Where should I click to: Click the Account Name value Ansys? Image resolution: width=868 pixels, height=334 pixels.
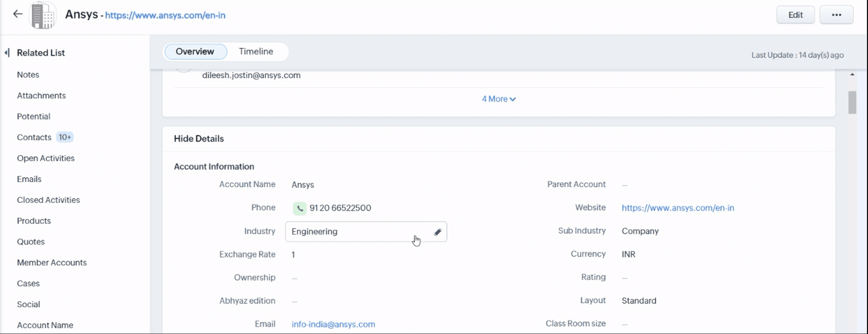[x=303, y=185]
